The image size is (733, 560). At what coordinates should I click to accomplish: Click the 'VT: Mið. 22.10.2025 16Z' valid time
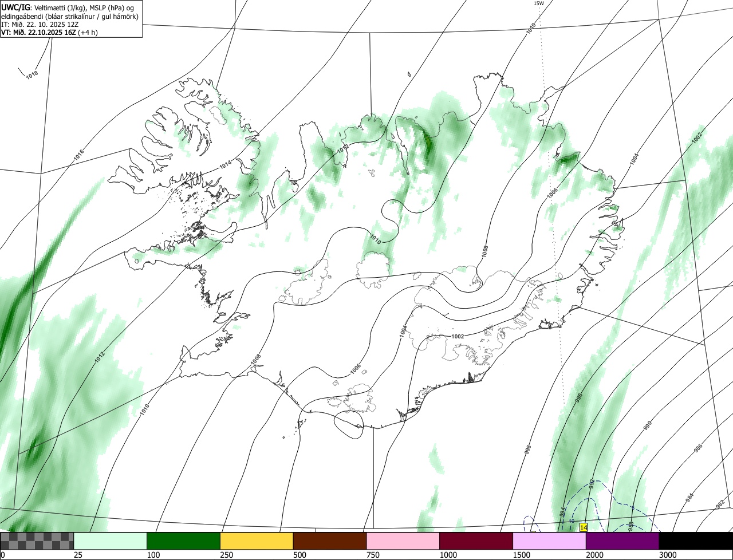[x=39, y=32]
